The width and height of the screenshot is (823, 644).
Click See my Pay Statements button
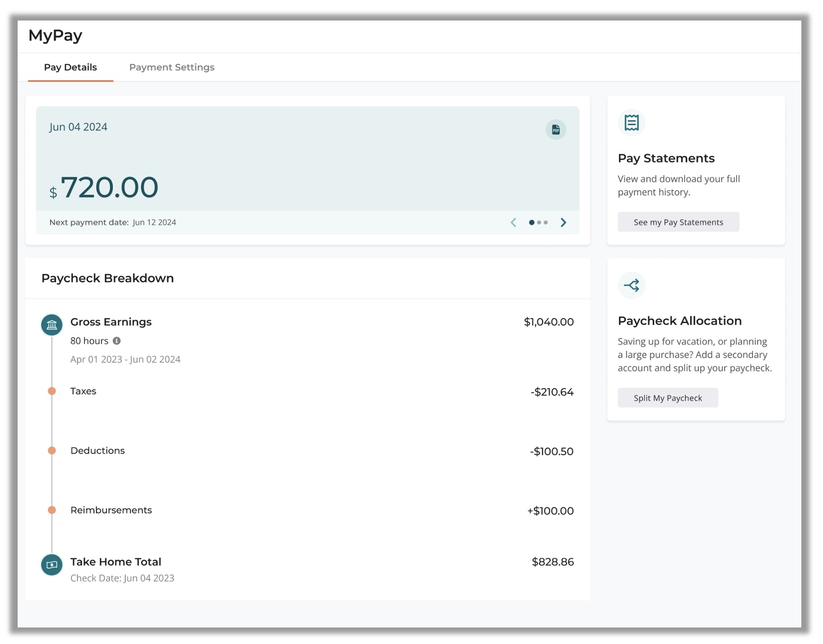pos(678,222)
